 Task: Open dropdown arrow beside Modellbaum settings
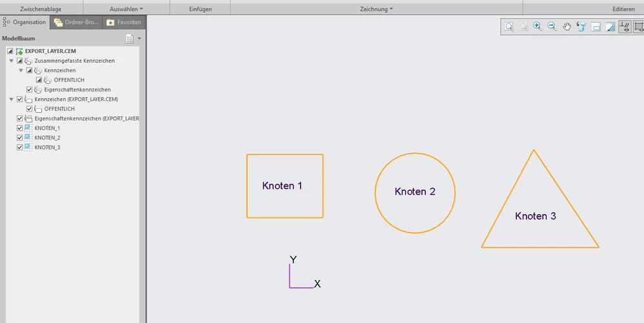[x=139, y=39]
